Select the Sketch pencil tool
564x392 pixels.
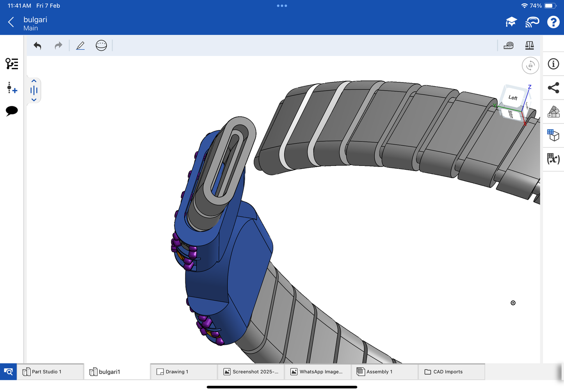80,46
